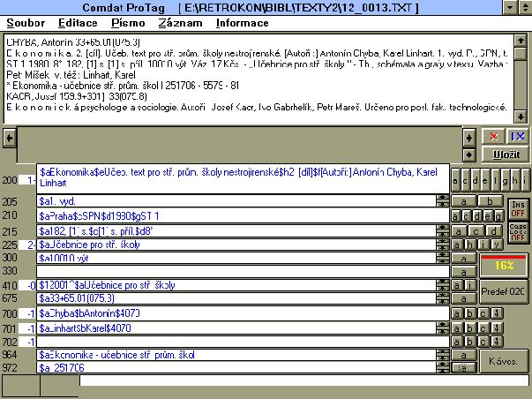Image resolution: width=532 pixels, height=399 pixels.
Task: Open the system control menu box
Action: pyautogui.click(x=10, y=7)
